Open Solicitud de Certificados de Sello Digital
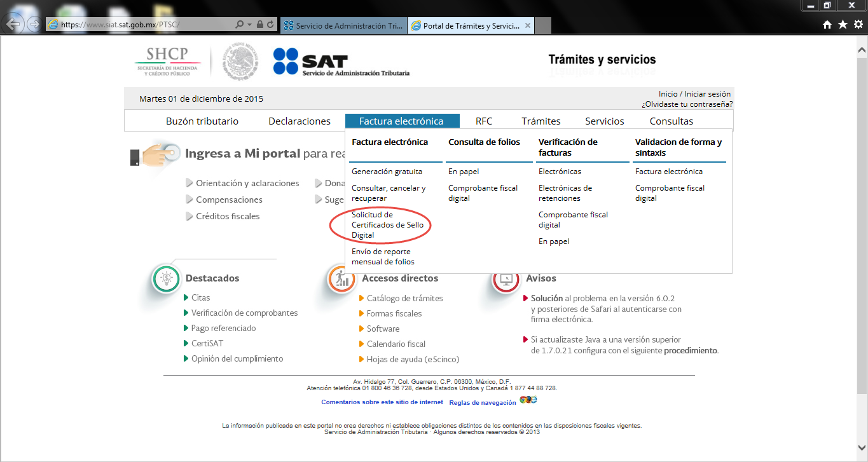This screenshot has height=462, width=868. point(387,225)
